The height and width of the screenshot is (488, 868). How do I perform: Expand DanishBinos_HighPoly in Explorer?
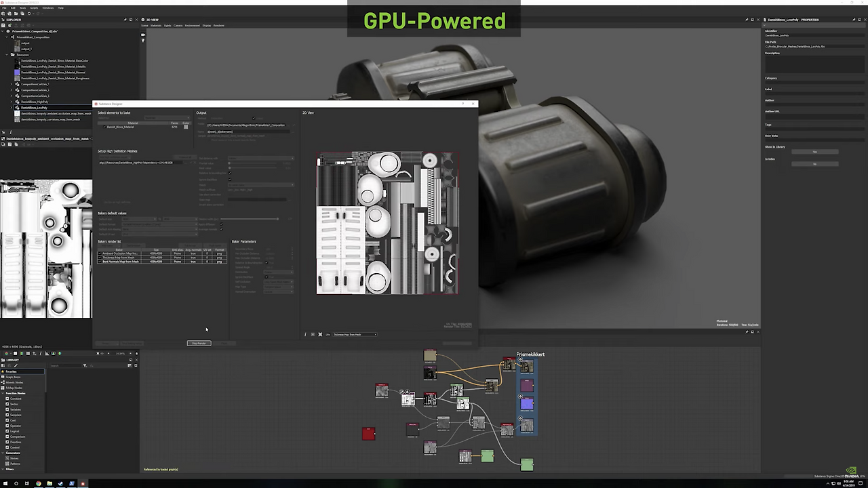(12, 102)
